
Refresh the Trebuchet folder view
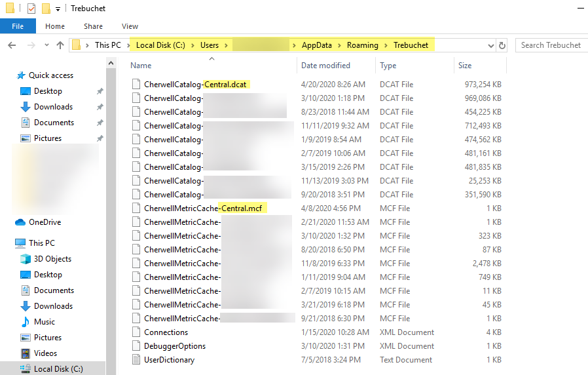point(502,45)
